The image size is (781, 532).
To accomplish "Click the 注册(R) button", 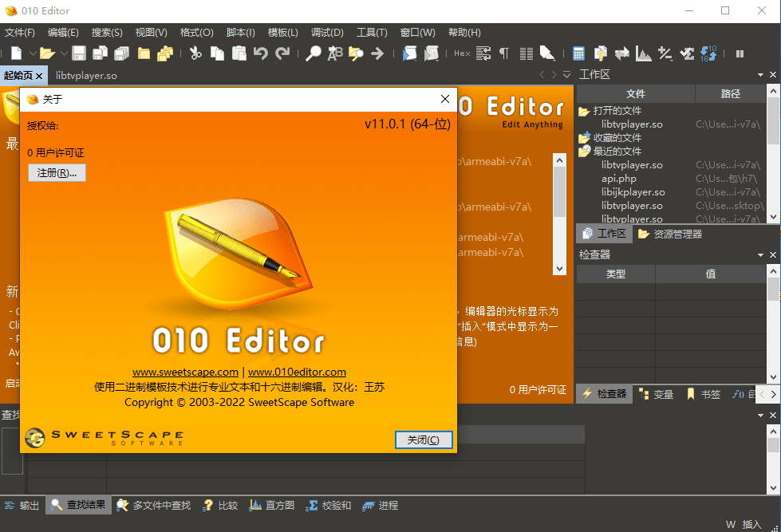I will point(56,172).
